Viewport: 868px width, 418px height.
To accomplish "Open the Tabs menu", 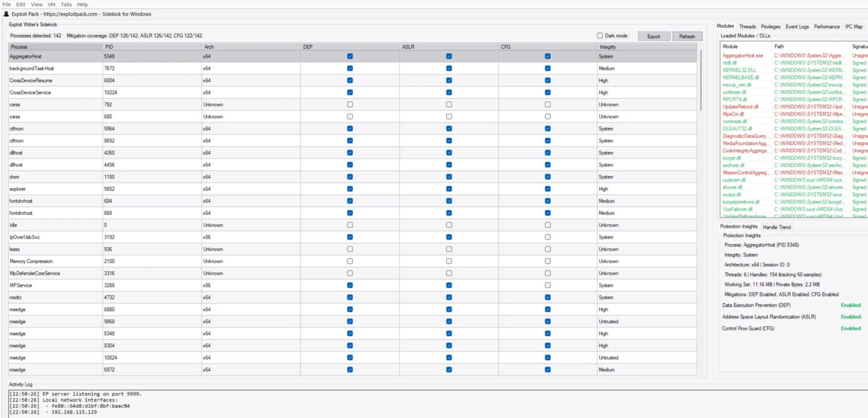I will [66, 4].
